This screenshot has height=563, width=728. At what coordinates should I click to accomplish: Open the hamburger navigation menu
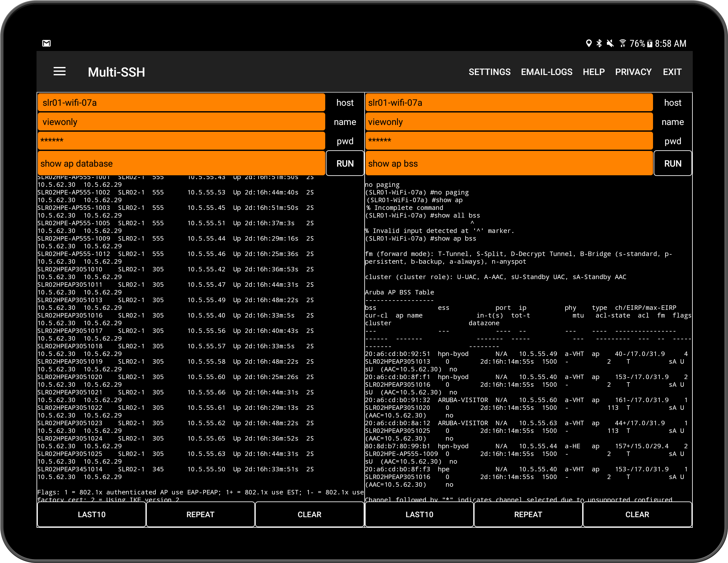pos(59,72)
